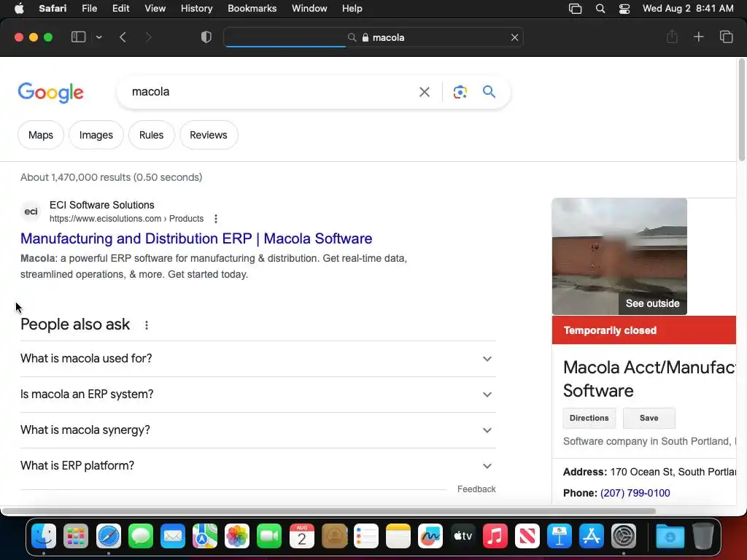Open the See outside street view thumbnail
Screen dimensions: 747x560
point(619,256)
